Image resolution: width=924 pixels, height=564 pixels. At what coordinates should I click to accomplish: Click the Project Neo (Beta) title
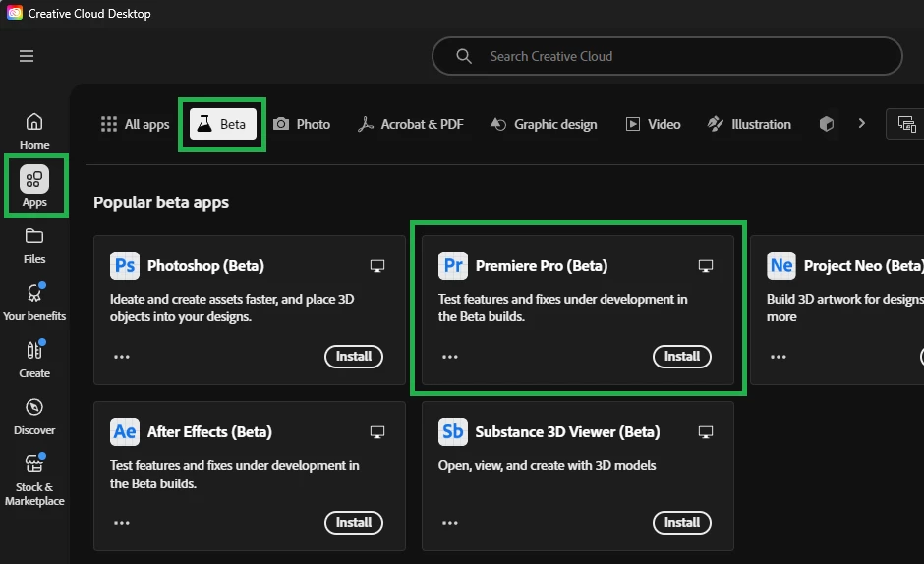tap(863, 266)
